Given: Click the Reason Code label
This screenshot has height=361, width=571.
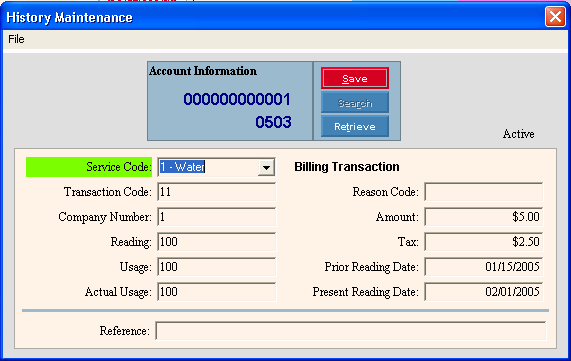Looking at the screenshot, I should coord(386,192).
